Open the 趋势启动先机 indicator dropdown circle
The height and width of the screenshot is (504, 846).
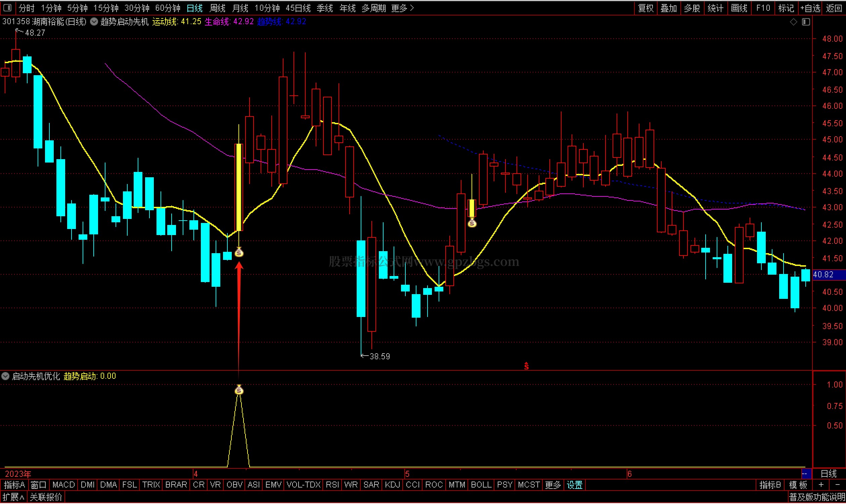click(94, 22)
